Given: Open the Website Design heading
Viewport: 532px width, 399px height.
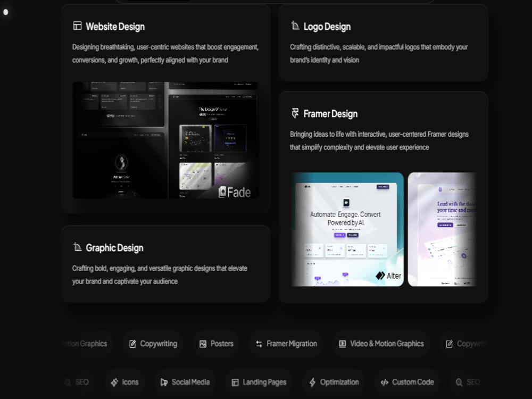Looking at the screenshot, I should 115,27.
